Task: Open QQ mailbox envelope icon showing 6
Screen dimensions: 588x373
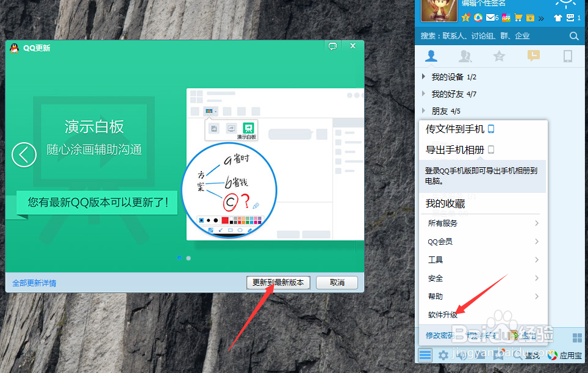Action: (492, 17)
